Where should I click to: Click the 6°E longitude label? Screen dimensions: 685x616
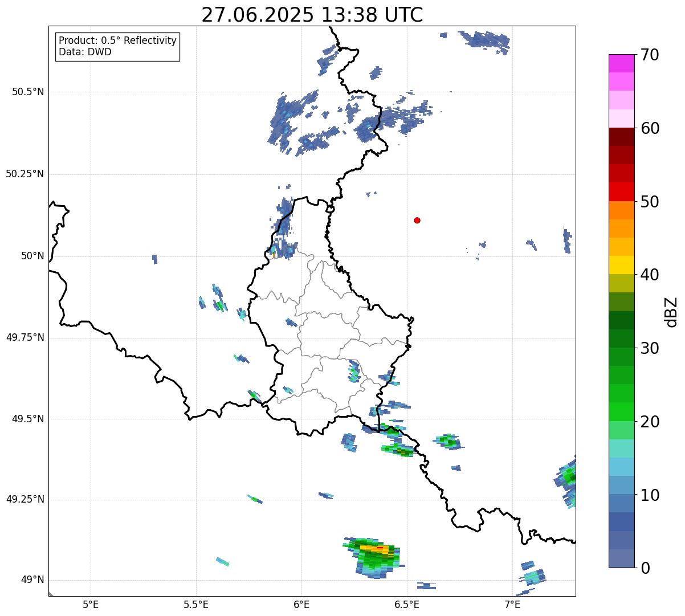(301, 604)
